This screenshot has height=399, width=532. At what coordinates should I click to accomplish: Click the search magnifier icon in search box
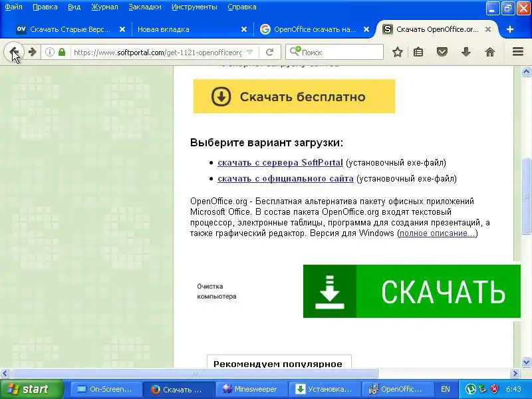click(x=295, y=52)
